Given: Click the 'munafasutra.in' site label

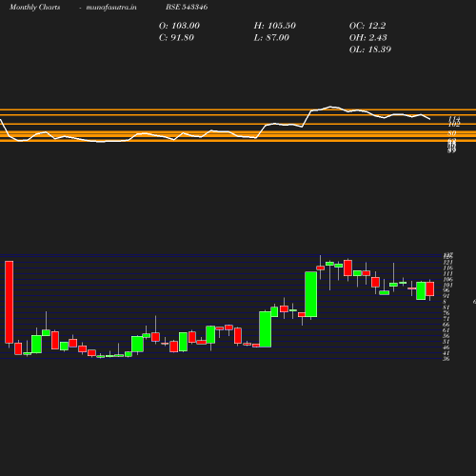Looking at the screenshot, I should [111, 7].
